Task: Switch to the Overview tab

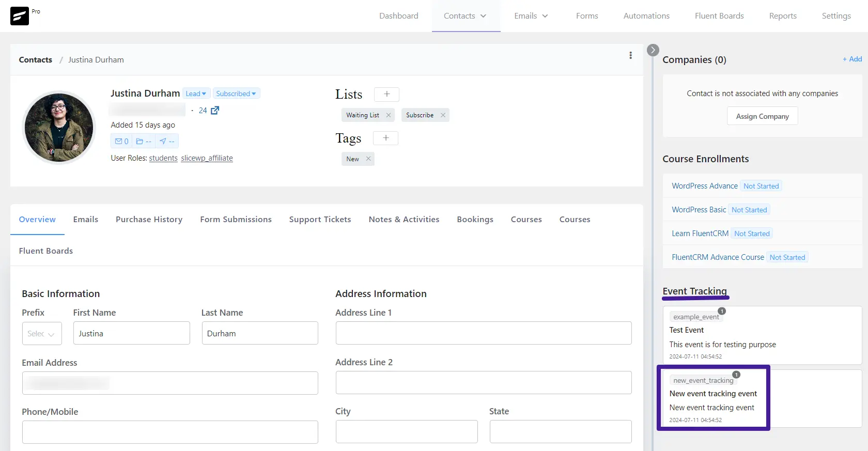Action: 37,220
